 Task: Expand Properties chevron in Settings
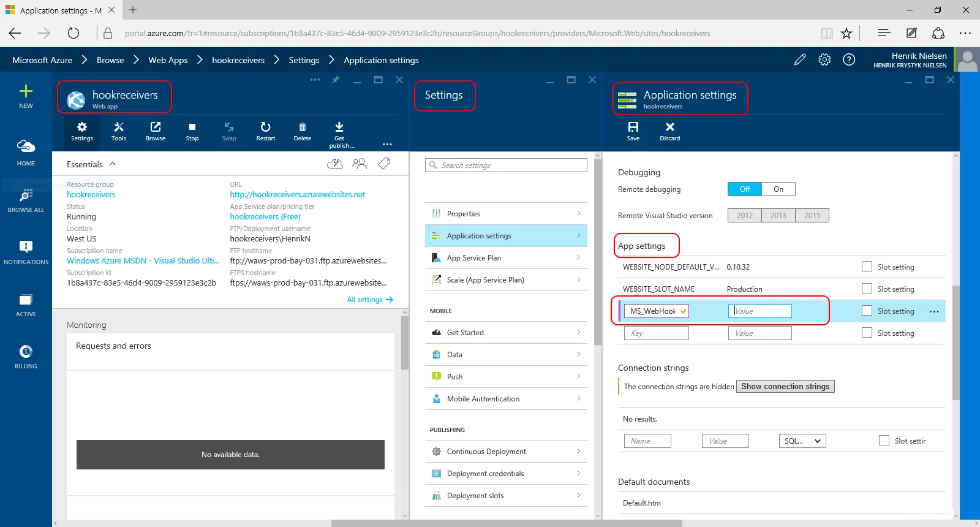[x=579, y=213]
